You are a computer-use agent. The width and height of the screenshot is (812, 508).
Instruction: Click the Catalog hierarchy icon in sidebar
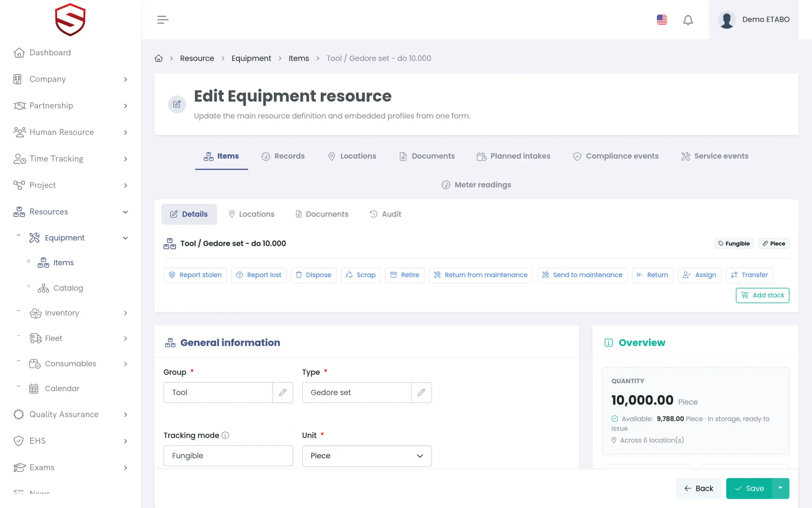coord(43,288)
